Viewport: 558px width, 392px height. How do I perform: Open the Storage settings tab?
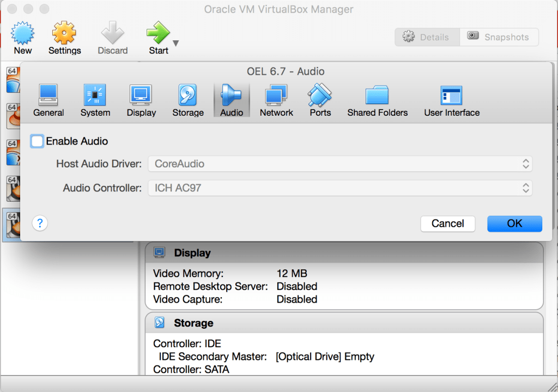[188, 100]
